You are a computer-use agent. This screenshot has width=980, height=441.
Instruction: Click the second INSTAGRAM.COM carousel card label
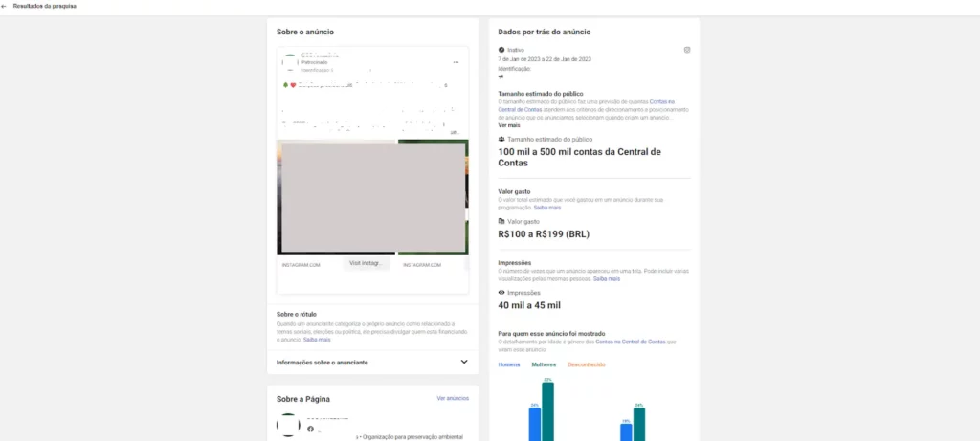pyautogui.click(x=422, y=265)
